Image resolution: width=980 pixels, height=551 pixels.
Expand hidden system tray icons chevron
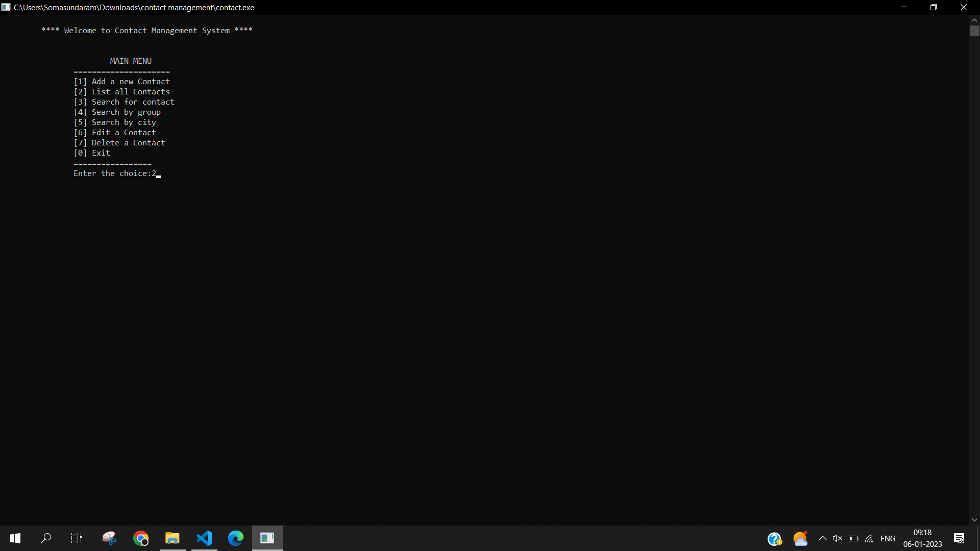[823, 538]
